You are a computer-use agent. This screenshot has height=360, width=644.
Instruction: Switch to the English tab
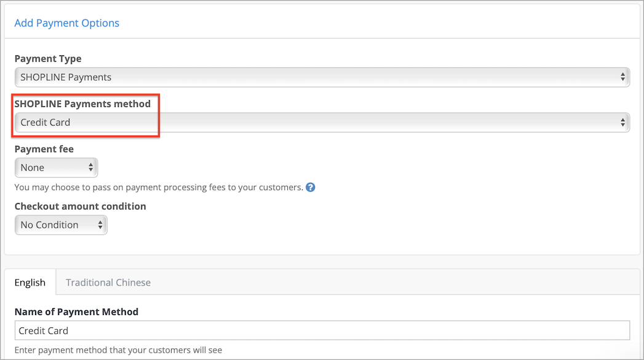pos(30,282)
